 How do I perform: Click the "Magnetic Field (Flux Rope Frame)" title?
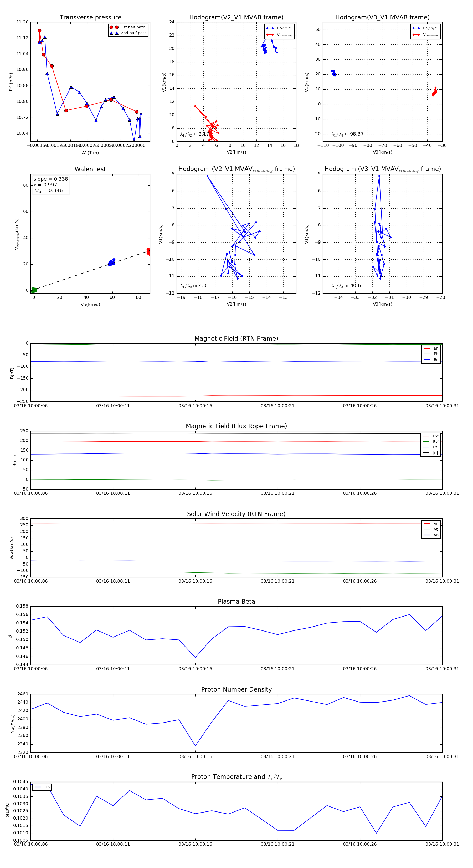pos(236,426)
